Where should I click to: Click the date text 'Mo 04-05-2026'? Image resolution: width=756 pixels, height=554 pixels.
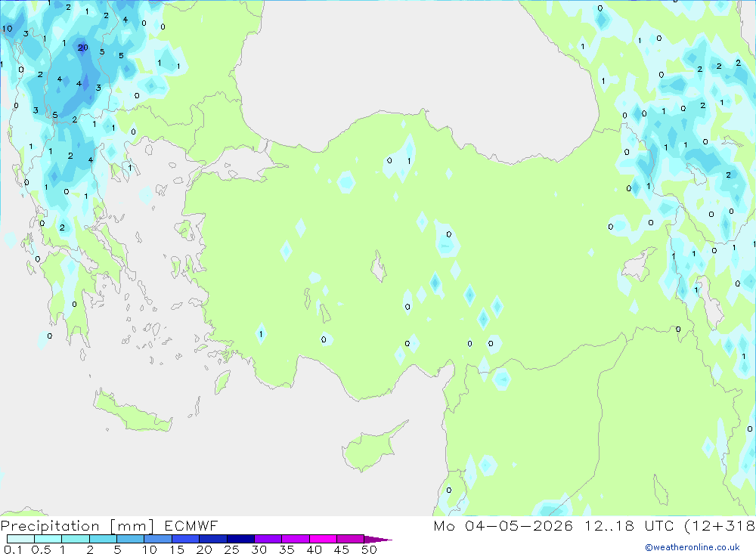[503, 525]
